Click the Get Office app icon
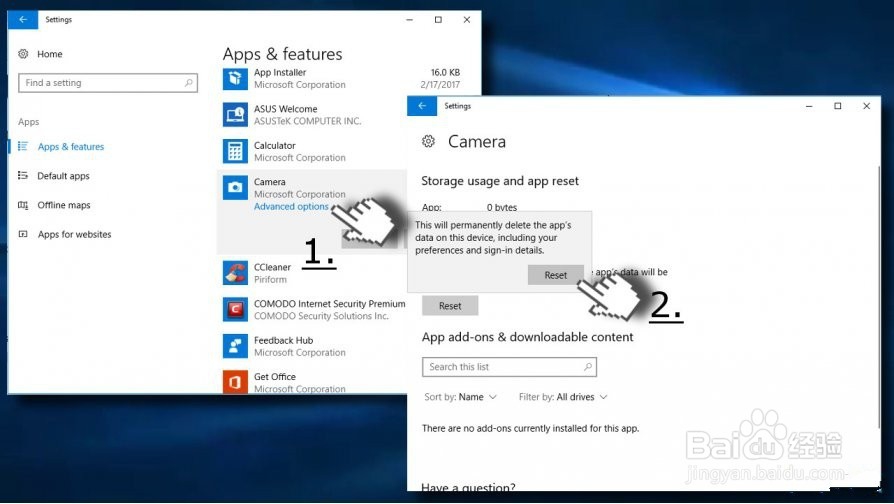This screenshot has width=894, height=504. tap(235, 381)
